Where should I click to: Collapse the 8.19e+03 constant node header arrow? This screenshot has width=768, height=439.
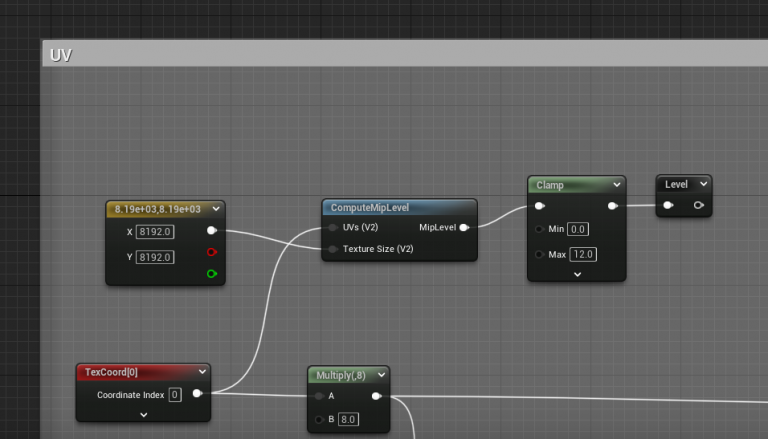tap(216, 209)
